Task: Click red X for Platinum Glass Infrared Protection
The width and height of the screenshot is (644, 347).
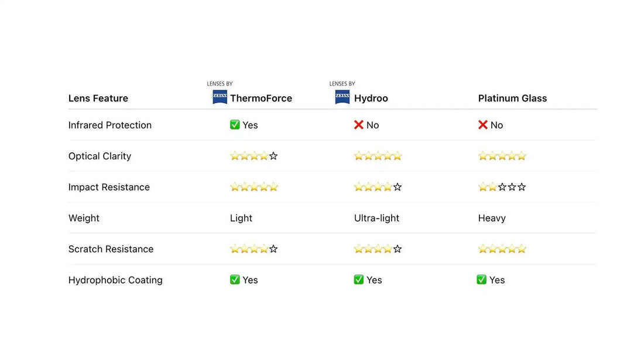Action: (483, 125)
